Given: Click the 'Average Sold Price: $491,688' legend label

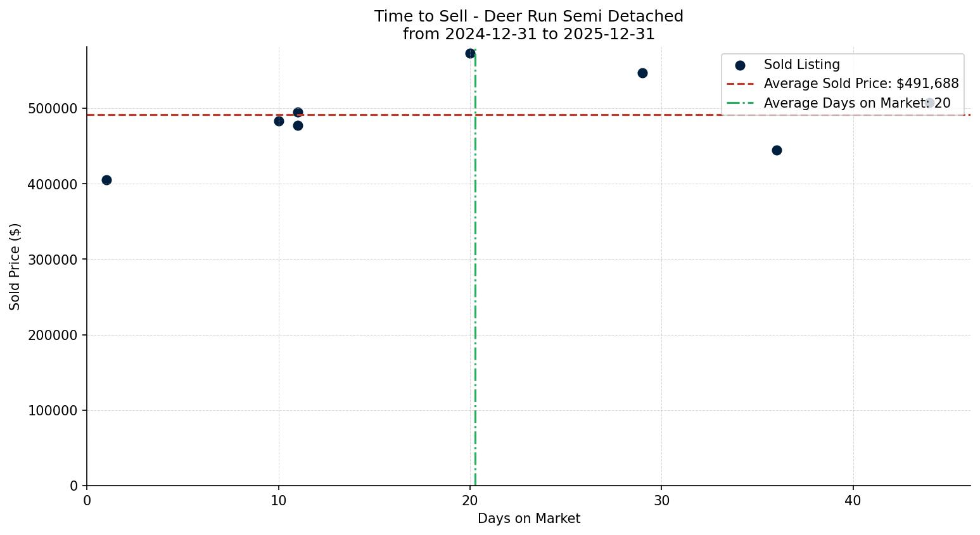Looking at the screenshot, I should pyautogui.click(x=861, y=84).
